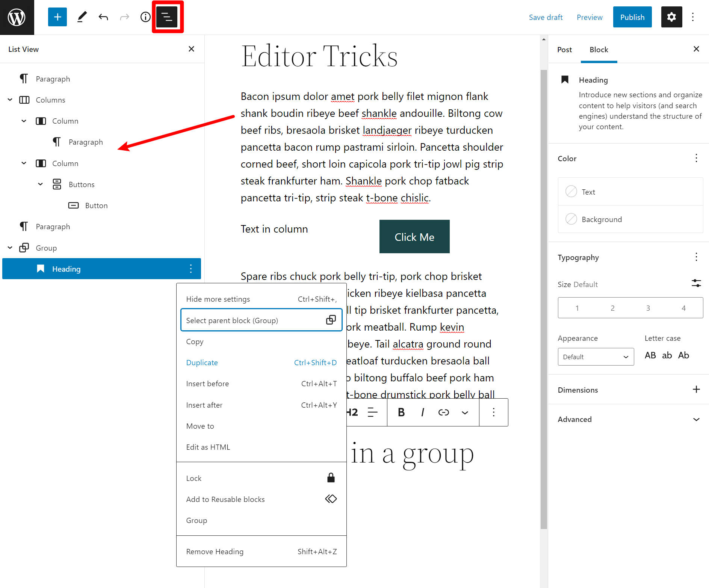Open the Settings gear icon
Screen dimensions: 709x588
tap(671, 17)
